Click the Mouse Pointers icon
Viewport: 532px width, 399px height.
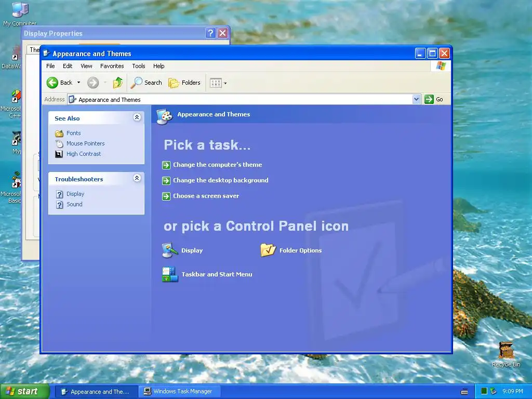59,144
